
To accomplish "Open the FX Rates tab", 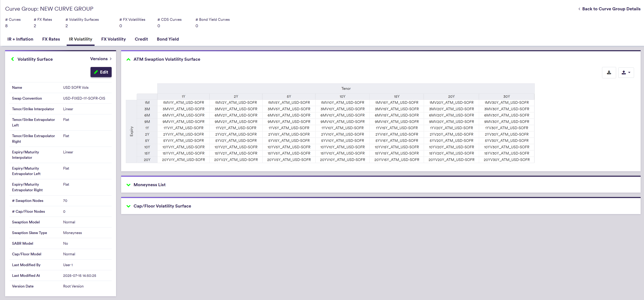I will point(51,39).
